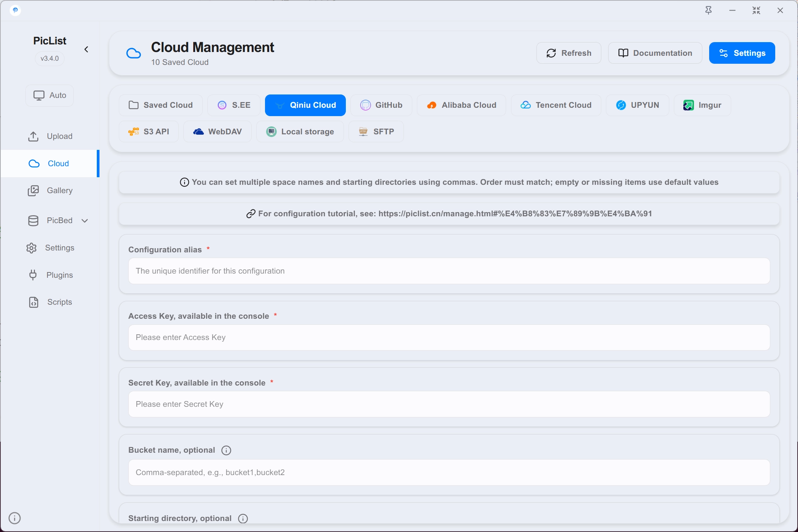Switch to Saved Cloud tab
The height and width of the screenshot is (532, 798).
coord(161,105)
